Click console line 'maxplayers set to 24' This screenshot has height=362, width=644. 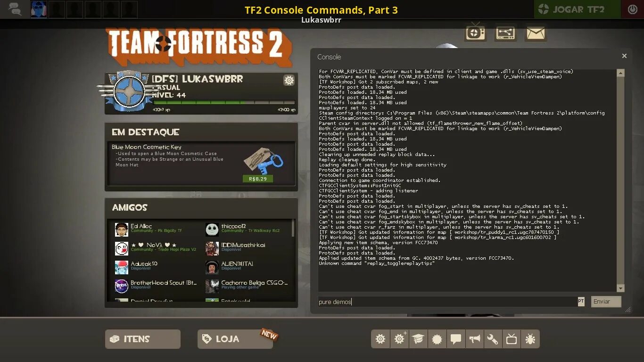click(347, 108)
